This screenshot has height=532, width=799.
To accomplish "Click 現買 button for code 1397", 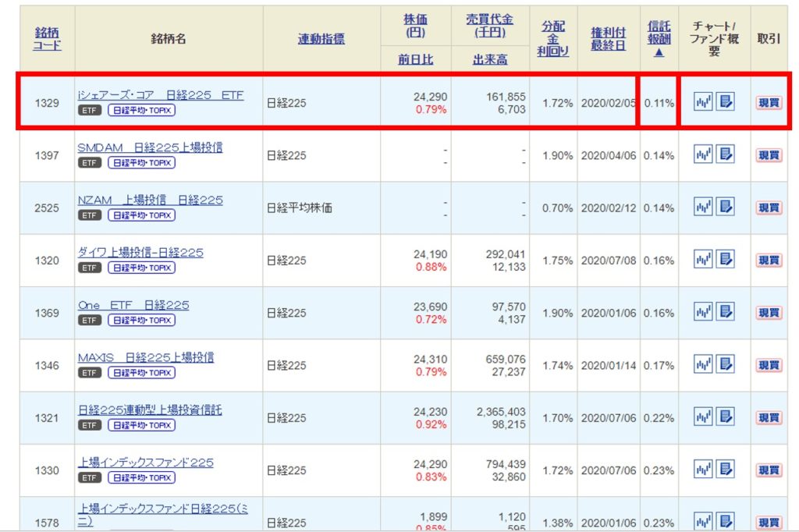I will pyautogui.click(x=769, y=155).
